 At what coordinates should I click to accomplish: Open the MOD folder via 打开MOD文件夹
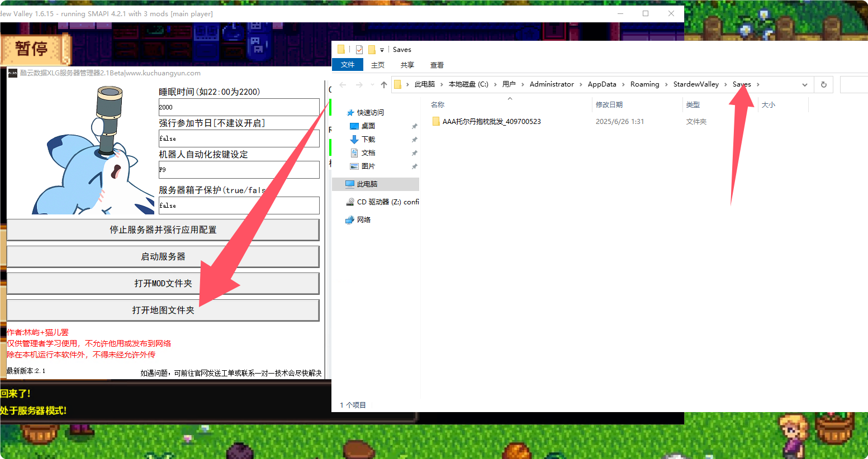163,283
